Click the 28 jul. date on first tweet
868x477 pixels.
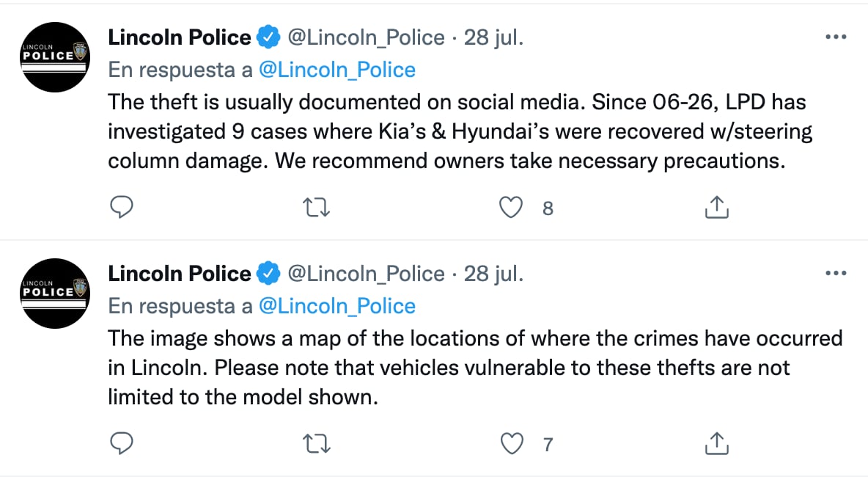pyautogui.click(x=494, y=37)
